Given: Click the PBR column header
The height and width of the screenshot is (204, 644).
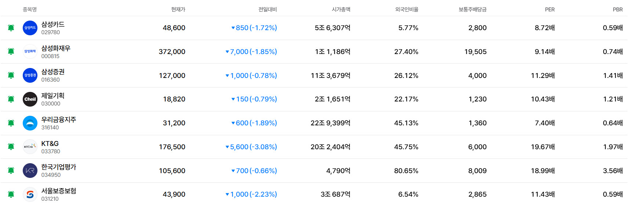Looking at the screenshot, I should (618, 10).
